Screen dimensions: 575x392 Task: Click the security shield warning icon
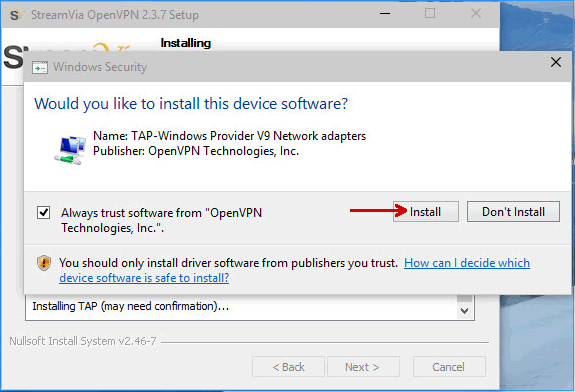point(44,263)
